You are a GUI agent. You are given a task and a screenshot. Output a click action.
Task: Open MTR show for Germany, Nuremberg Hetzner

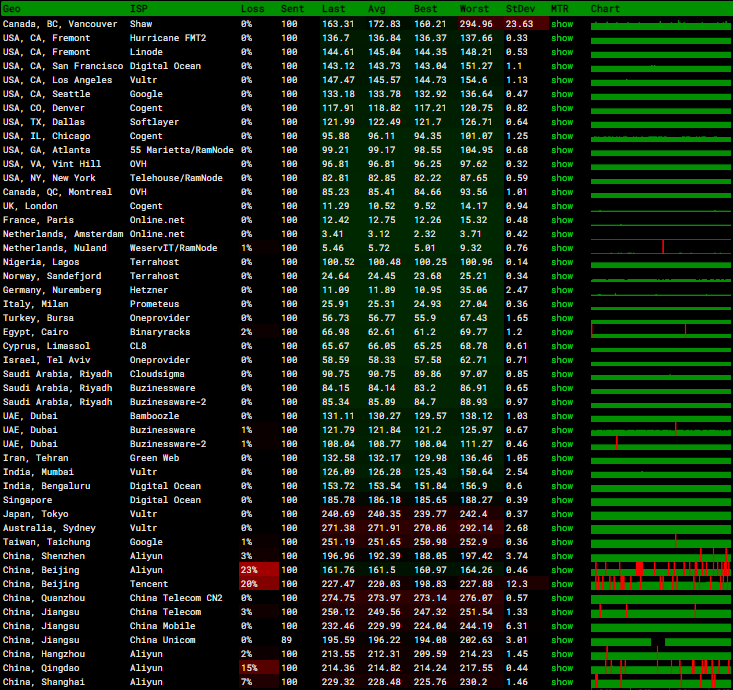point(562,290)
